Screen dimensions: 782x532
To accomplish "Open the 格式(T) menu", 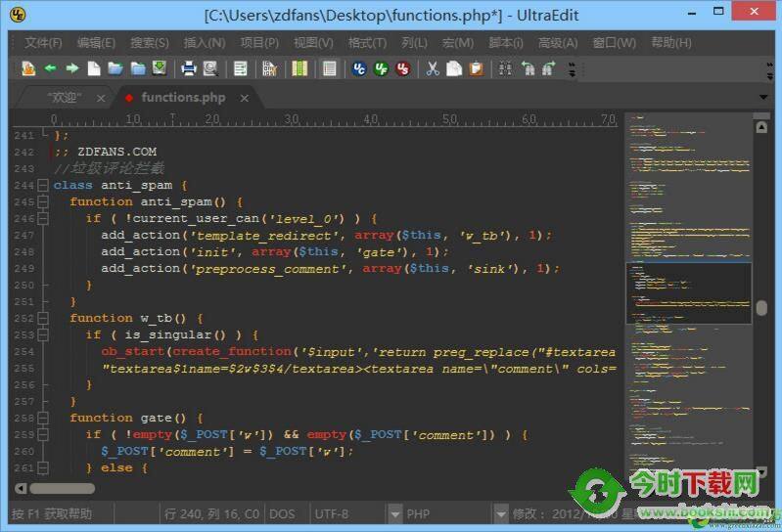I will point(367,43).
